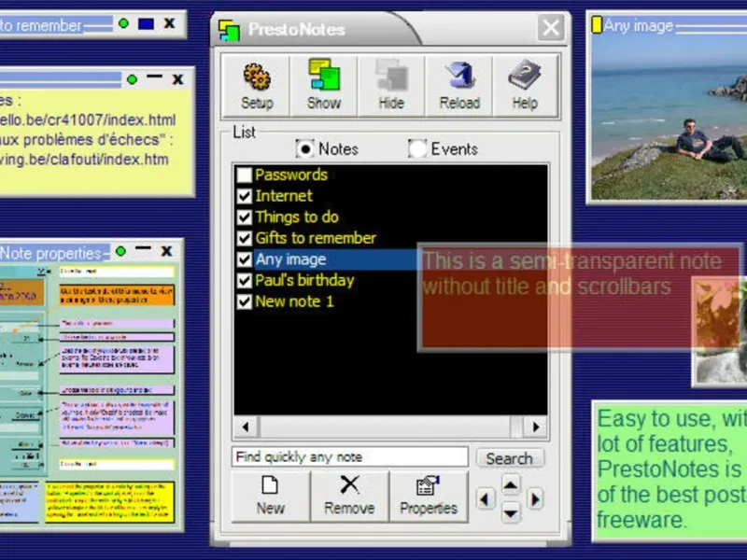Viewport: 747px width, 560px height.
Task: Click the left arrow in navigation pad
Action: tap(485, 499)
